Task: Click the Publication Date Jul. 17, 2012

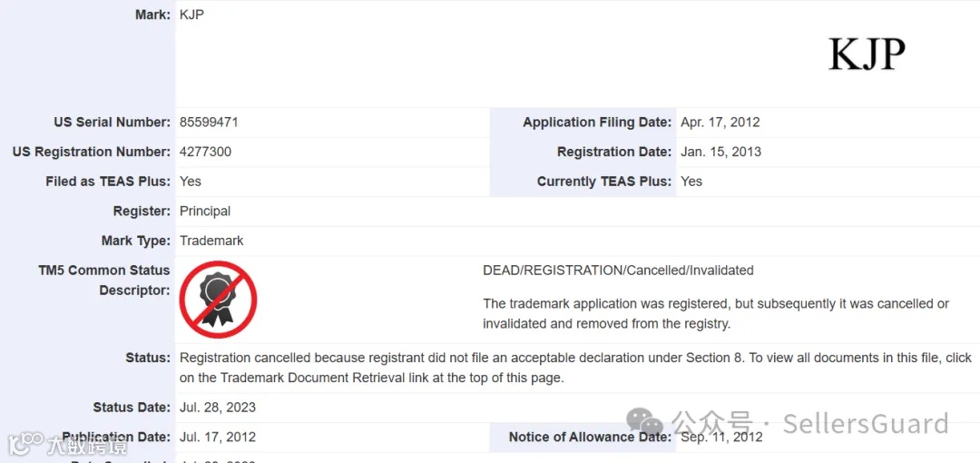Action: point(218,437)
